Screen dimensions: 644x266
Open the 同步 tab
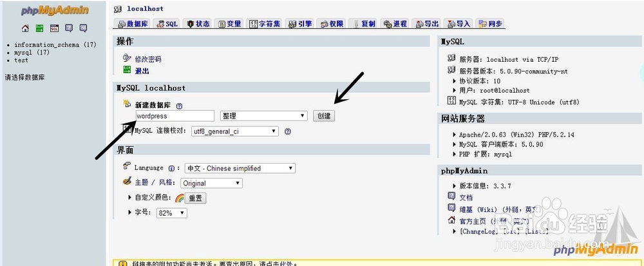tap(491, 24)
